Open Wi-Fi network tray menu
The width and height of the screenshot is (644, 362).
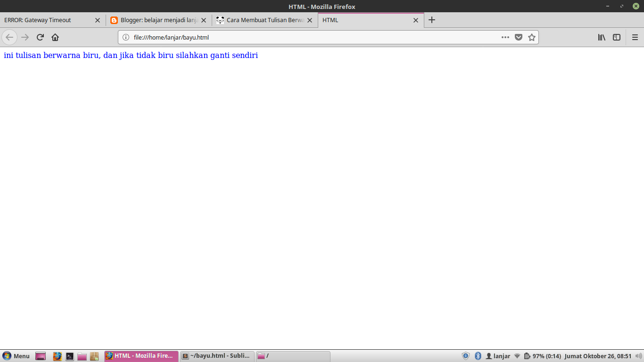point(517,356)
